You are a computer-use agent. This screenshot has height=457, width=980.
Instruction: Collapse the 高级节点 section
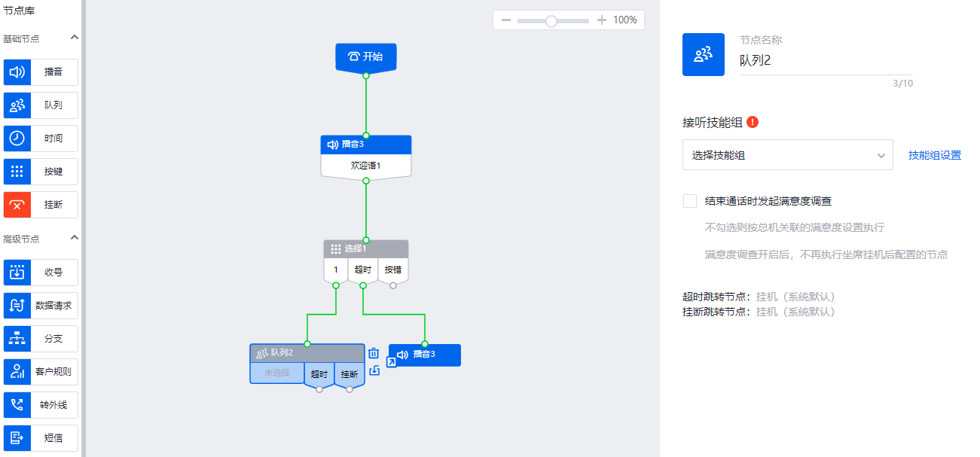pyautogui.click(x=74, y=238)
